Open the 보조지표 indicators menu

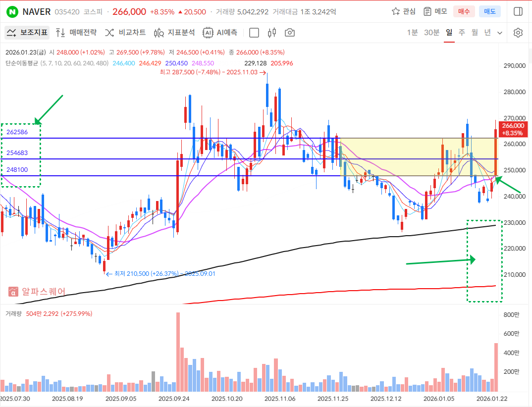[x=28, y=33]
